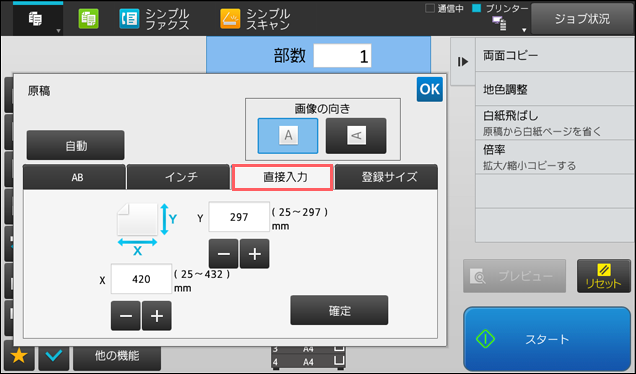Click the X dimension field showing 420

pos(142,279)
